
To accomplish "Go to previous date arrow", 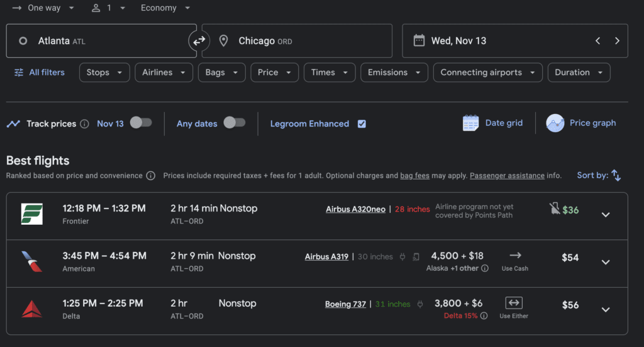I will 598,41.
